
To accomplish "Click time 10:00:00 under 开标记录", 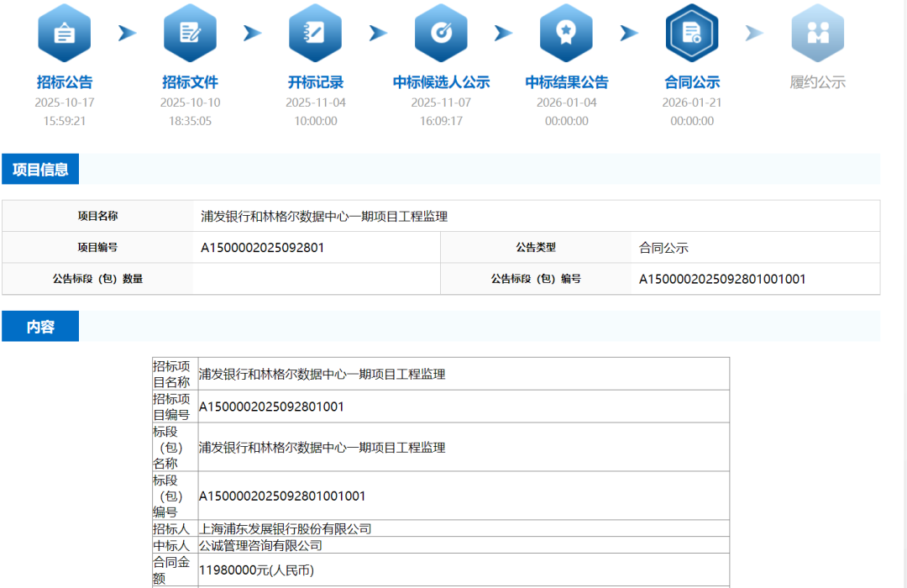I will pos(315,121).
